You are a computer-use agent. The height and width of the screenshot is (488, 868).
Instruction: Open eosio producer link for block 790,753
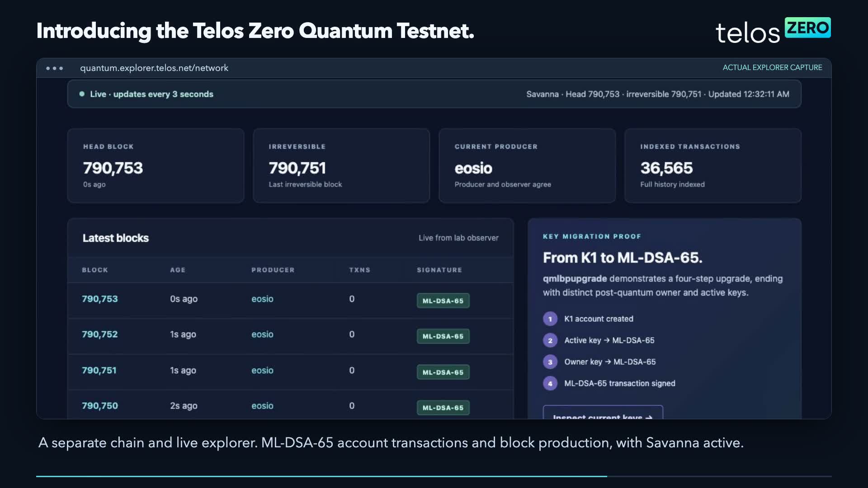pyautogui.click(x=262, y=299)
